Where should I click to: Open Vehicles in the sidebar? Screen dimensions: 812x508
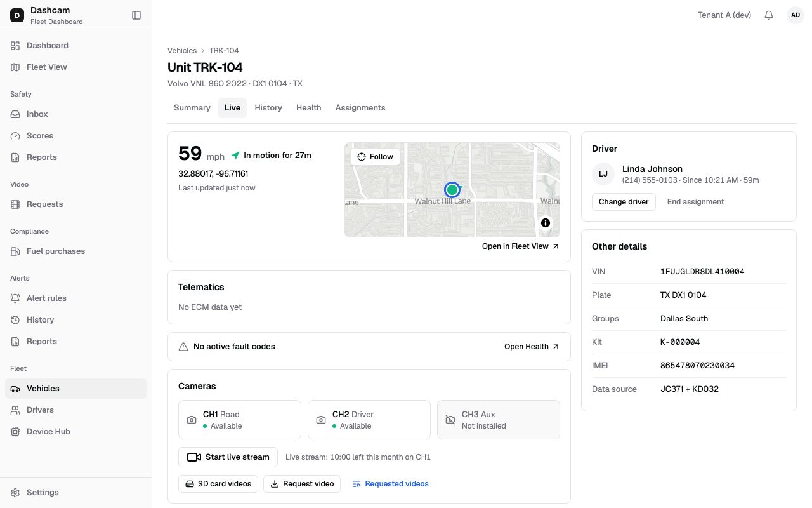pos(75,389)
